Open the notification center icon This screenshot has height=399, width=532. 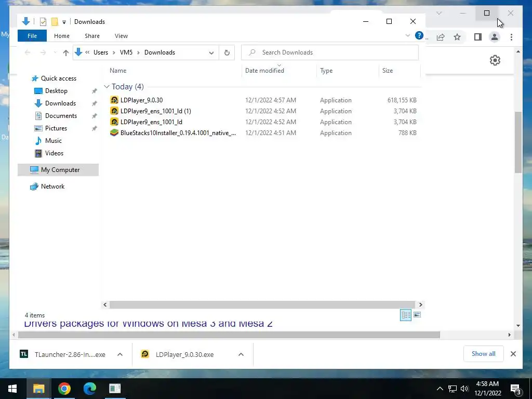click(x=515, y=389)
